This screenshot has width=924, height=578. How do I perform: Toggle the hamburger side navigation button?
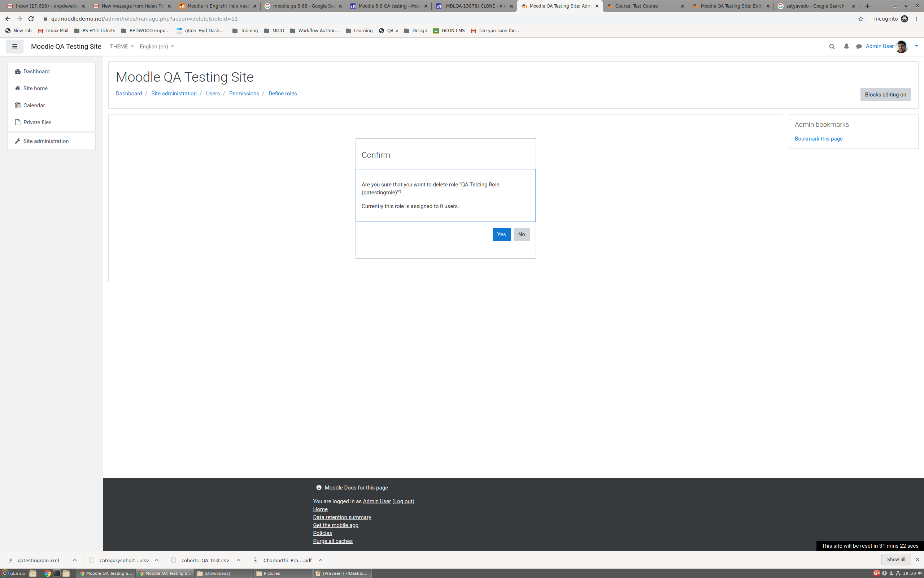pos(14,47)
